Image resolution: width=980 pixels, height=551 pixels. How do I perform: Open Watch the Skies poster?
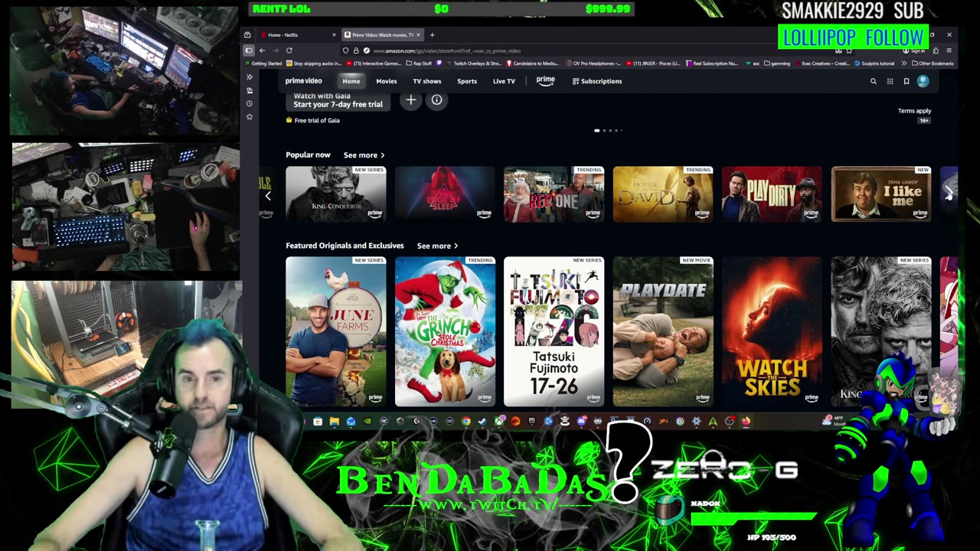(772, 331)
